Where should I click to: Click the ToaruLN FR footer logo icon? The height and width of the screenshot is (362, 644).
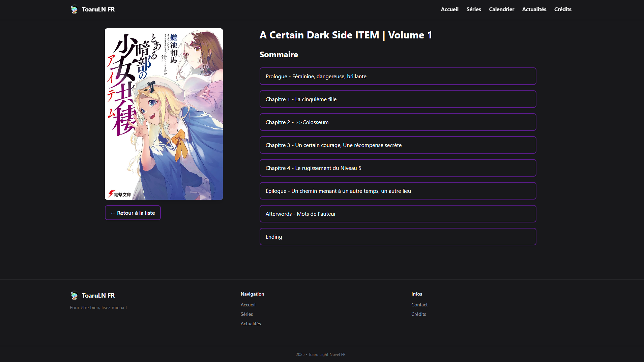pos(74,296)
